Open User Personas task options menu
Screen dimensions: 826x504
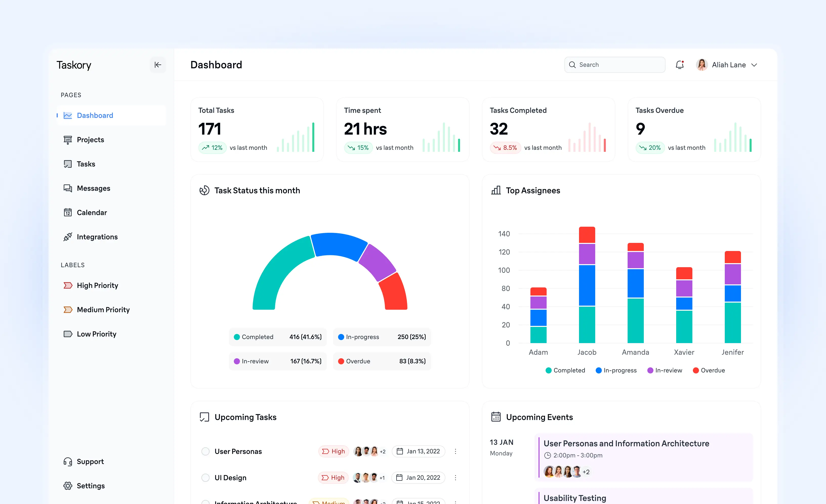[x=455, y=451]
